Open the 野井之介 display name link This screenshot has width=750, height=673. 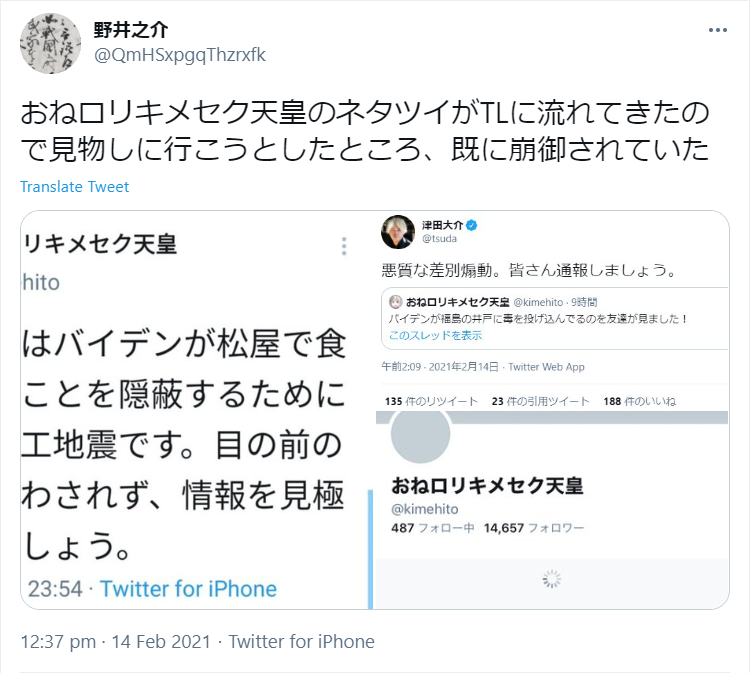pyautogui.click(x=131, y=31)
